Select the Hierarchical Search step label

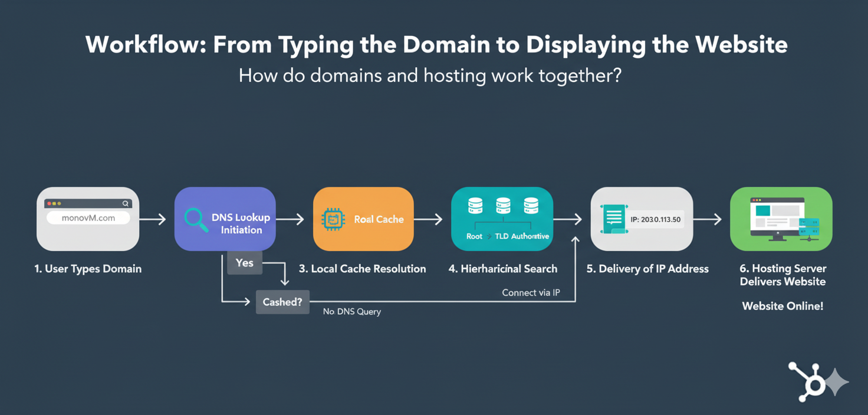pyautogui.click(x=502, y=268)
